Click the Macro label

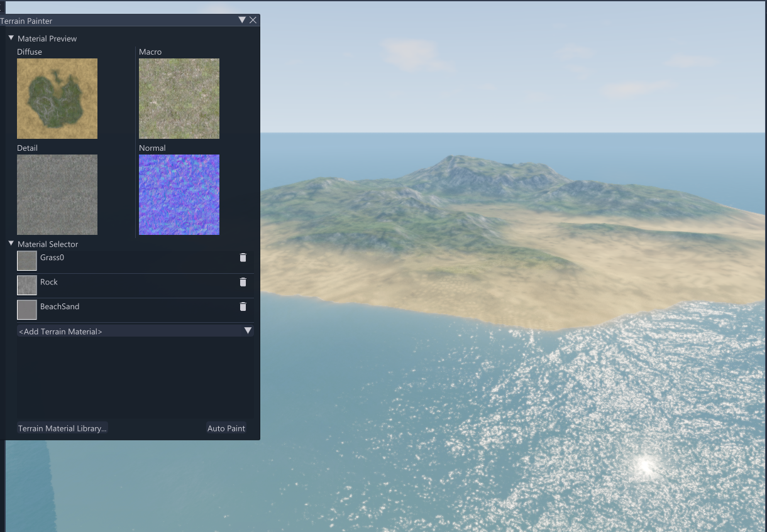click(x=150, y=52)
